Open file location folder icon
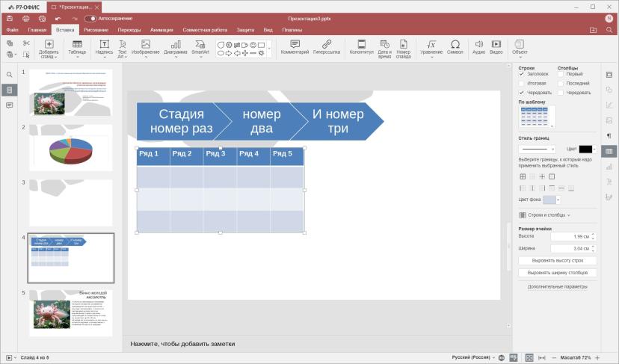The height and width of the screenshot is (364, 619). click(x=593, y=30)
